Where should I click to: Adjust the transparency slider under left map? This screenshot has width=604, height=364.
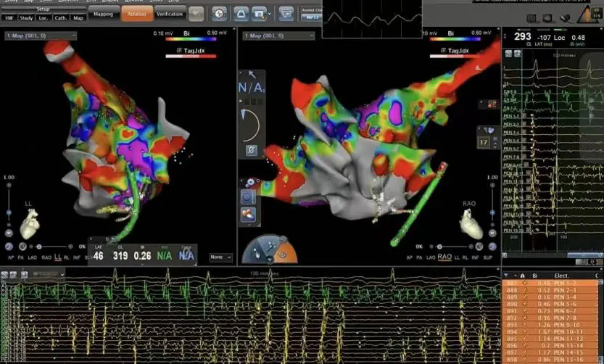tap(40, 247)
